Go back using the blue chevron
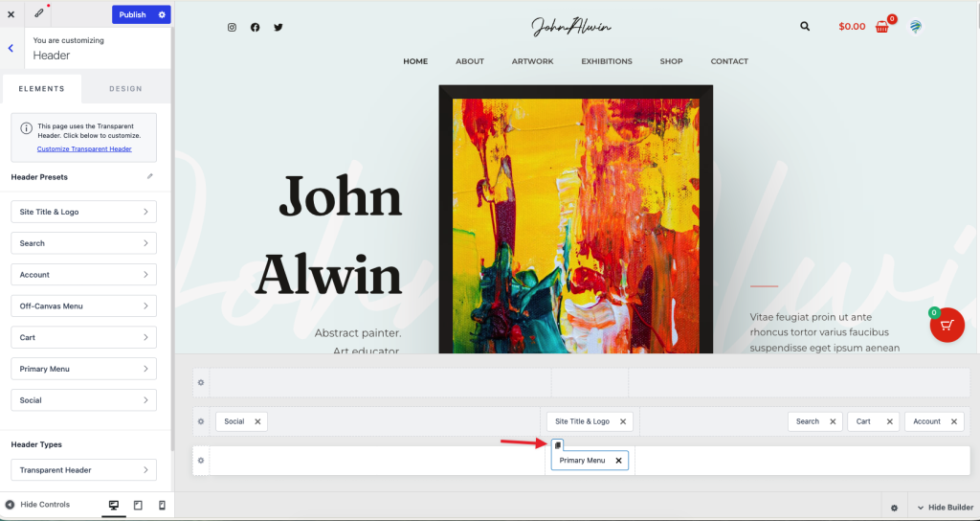This screenshot has width=980, height=521. click(x=11, y=48)
